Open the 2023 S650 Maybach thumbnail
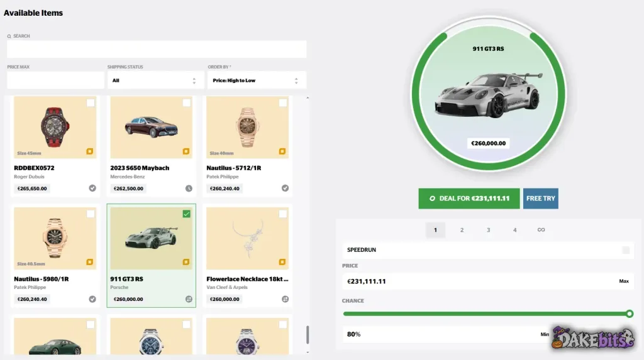644x360 pixels. coord(151,128)
